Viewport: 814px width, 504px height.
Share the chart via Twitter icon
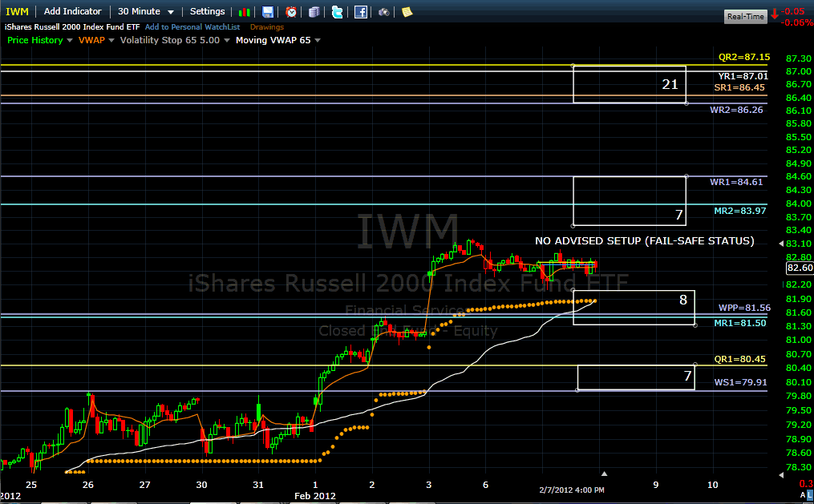[338, 12]
